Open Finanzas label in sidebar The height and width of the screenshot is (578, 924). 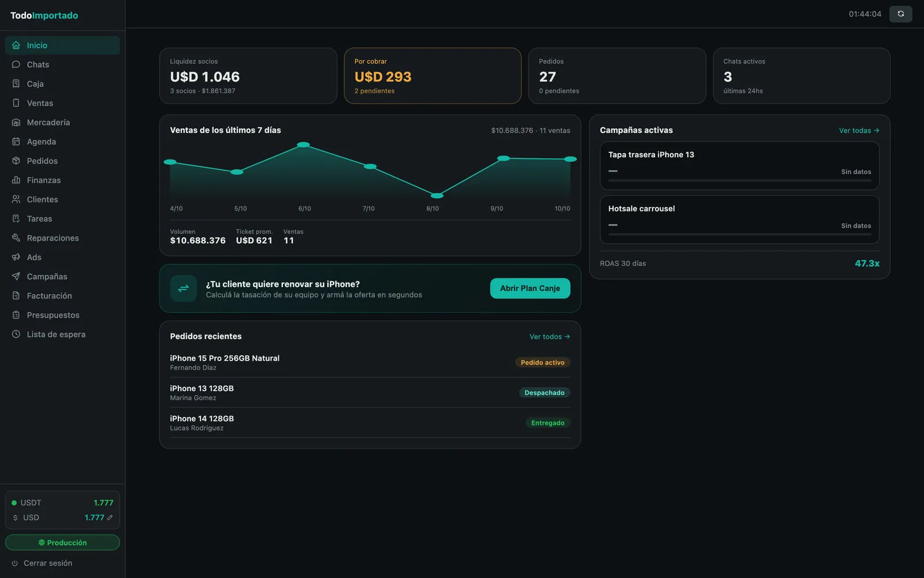[x=44, y=180]
